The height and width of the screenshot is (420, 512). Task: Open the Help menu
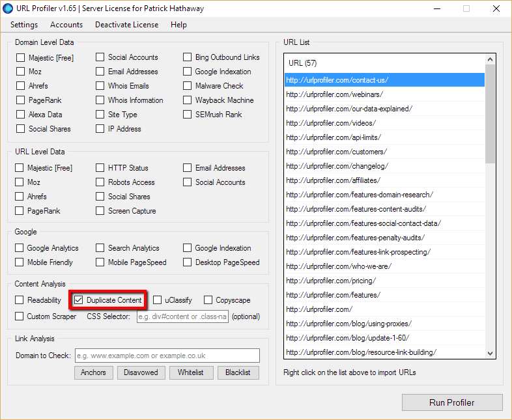coord(178,25)
